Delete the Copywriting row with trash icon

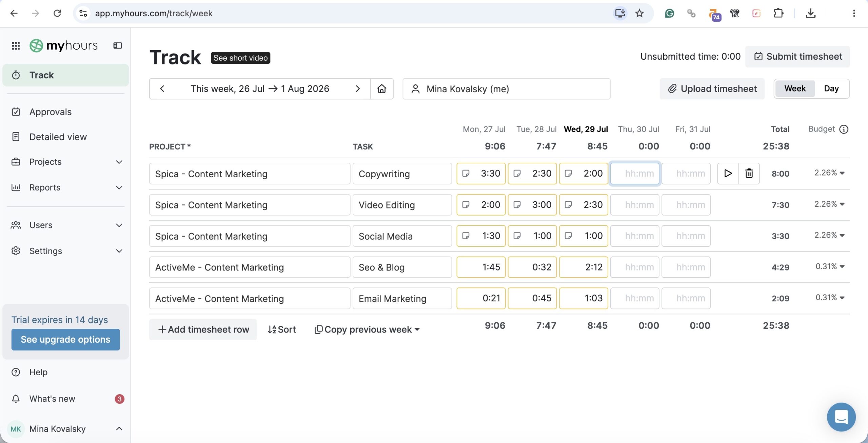tap(749, 174)
